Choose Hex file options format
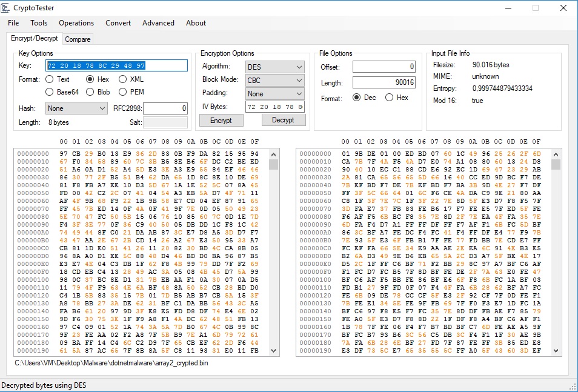578x392 pixels. coord(397,98)
